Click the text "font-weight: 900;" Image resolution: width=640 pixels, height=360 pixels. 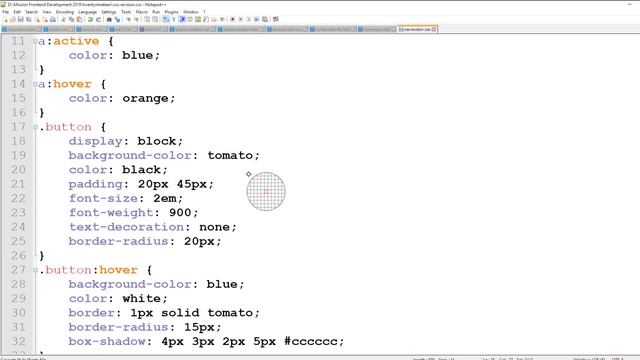(133, 213)
